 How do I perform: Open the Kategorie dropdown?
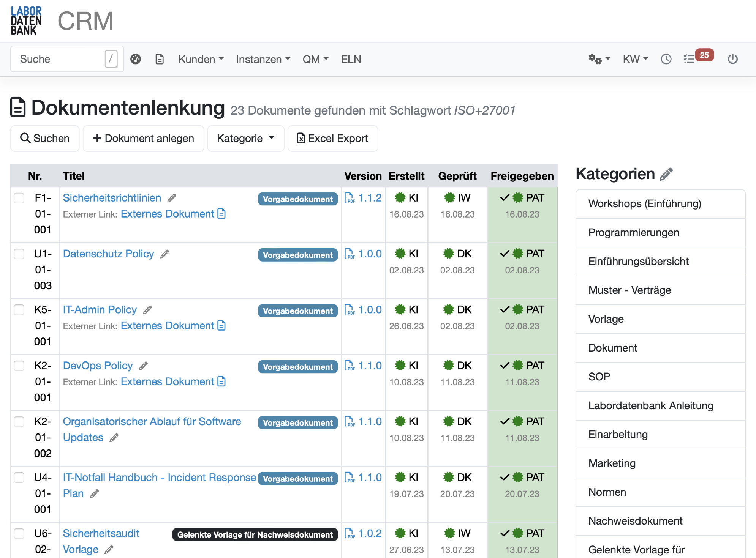pos(245,138)
